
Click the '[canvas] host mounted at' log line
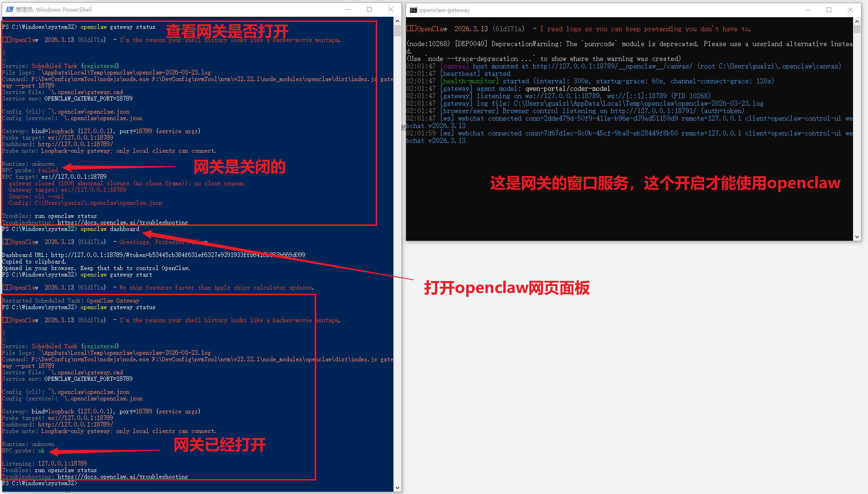point(624,66)
